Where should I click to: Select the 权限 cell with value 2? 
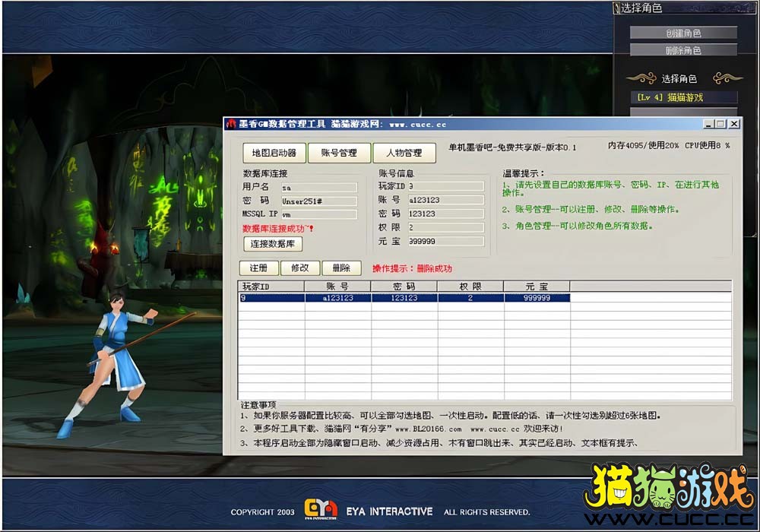(x=470, y=297)
